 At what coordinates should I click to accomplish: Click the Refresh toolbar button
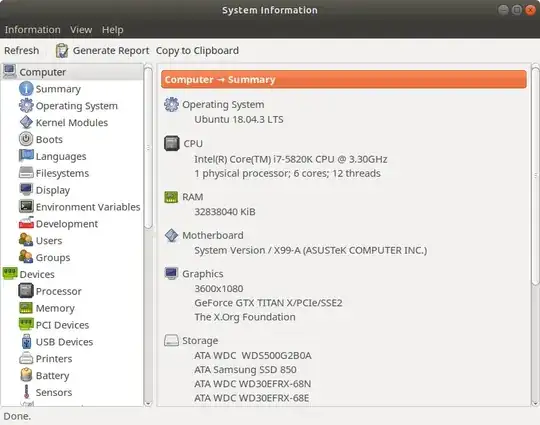[x=21, y=51]
